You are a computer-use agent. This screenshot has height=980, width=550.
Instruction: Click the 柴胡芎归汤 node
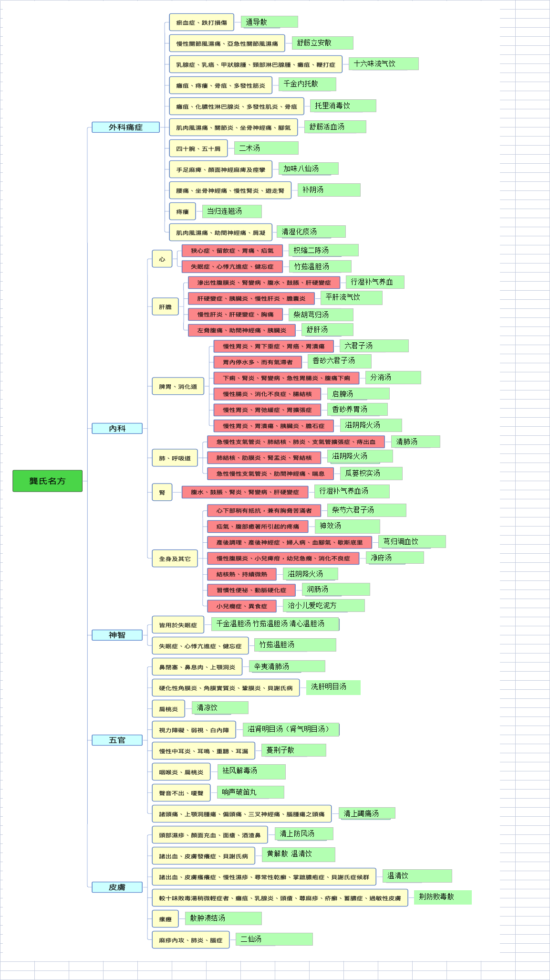click(321, 315)
